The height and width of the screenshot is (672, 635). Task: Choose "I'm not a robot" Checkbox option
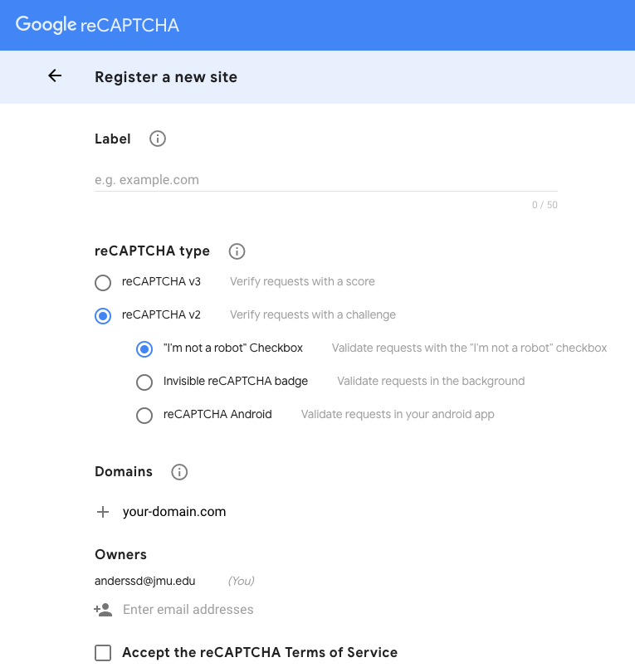[144, 349]
